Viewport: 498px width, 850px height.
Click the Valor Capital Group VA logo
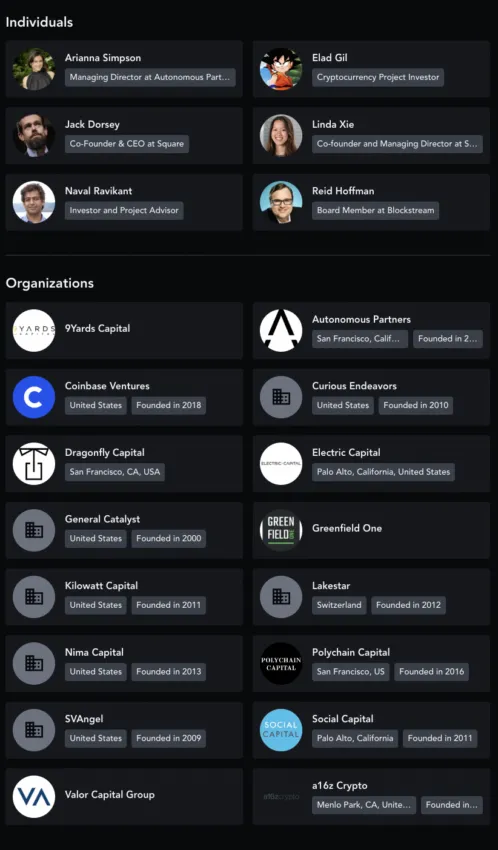pos(34,797)
